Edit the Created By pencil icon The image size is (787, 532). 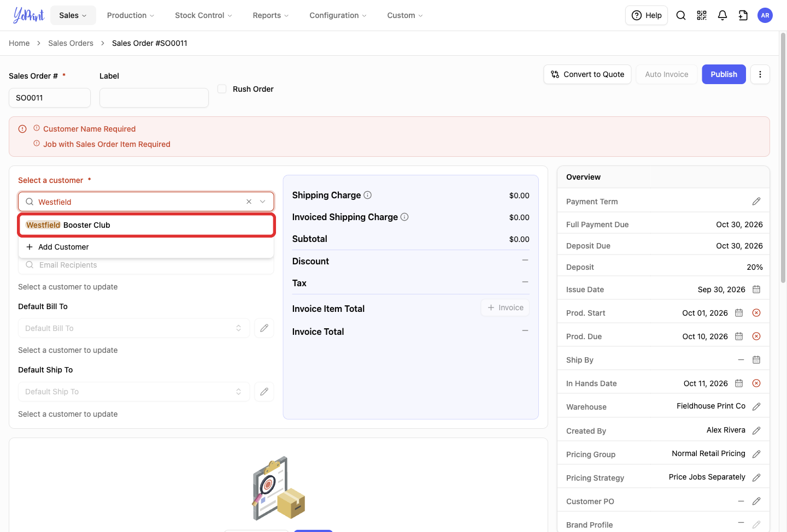pyautogui.click(x=756, y=430)
